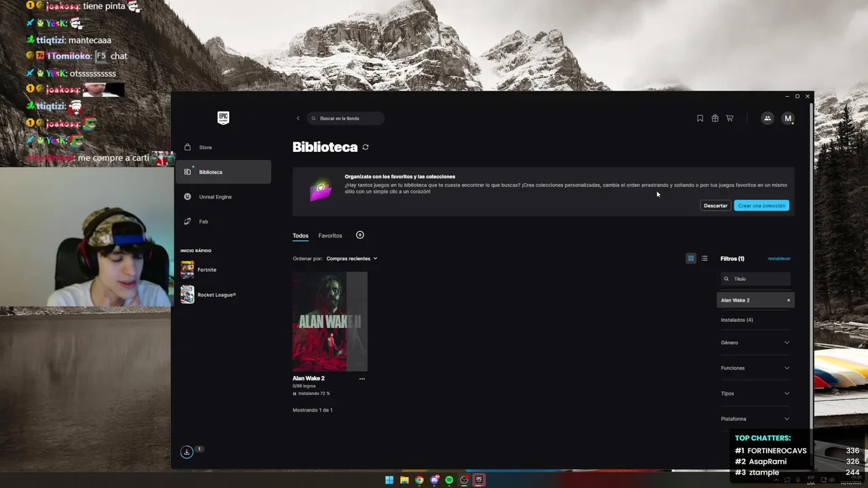868x488 pixels.
Task: Refresh the Biblioteca library icon
Action: 366,147
